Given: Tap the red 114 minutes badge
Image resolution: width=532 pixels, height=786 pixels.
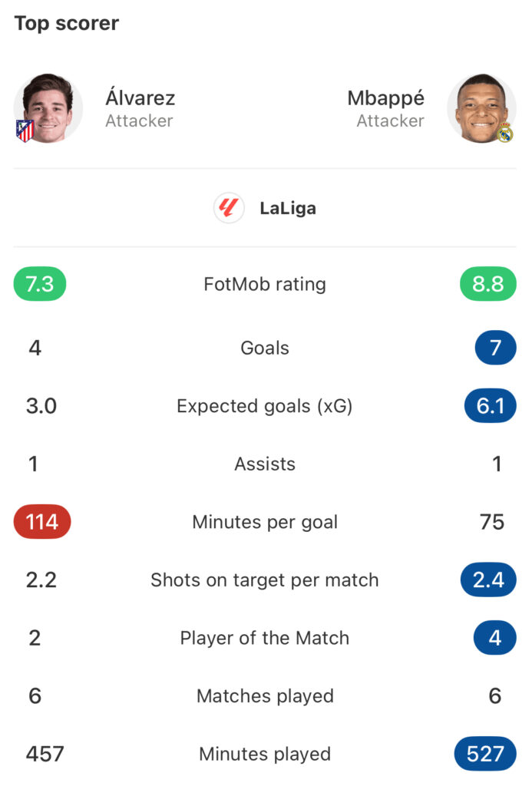Looking at the screenshot, I should point(42,522).
